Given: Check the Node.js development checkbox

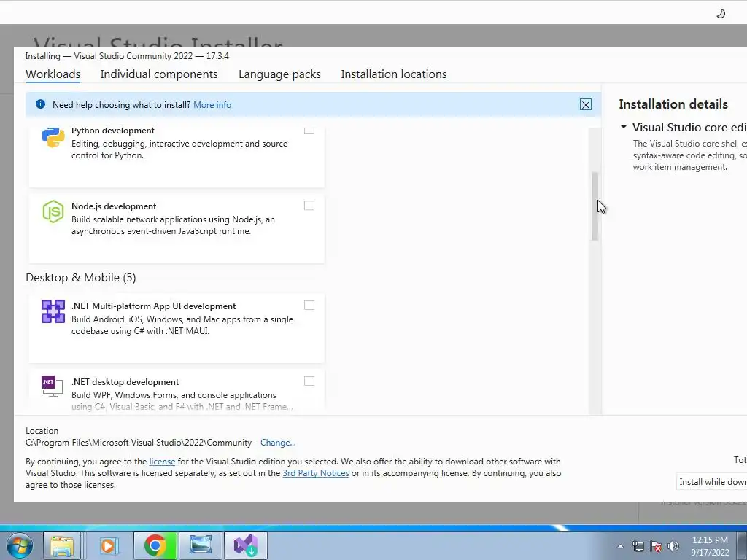Looking at the screenshot, I should coord(309,205).
